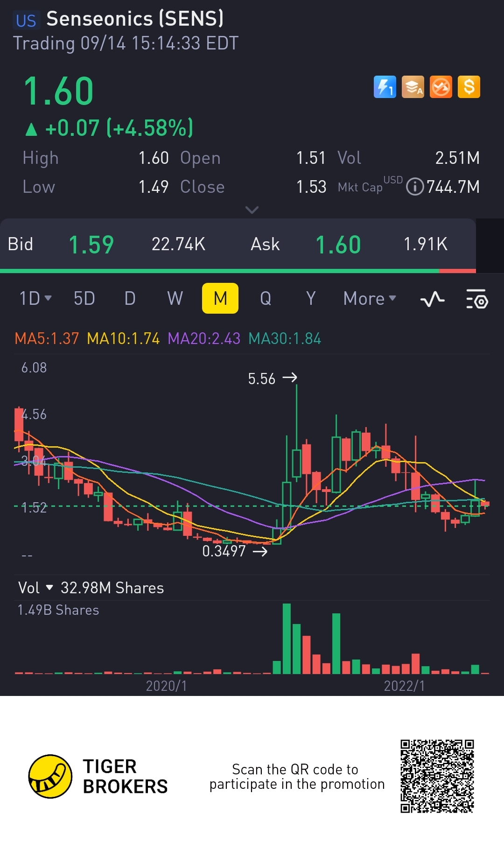Image resolution: width=504 pixels, height=857 pixels.
Task: Tap the stacked coins icon with letter A
Action: pos(413,87)
